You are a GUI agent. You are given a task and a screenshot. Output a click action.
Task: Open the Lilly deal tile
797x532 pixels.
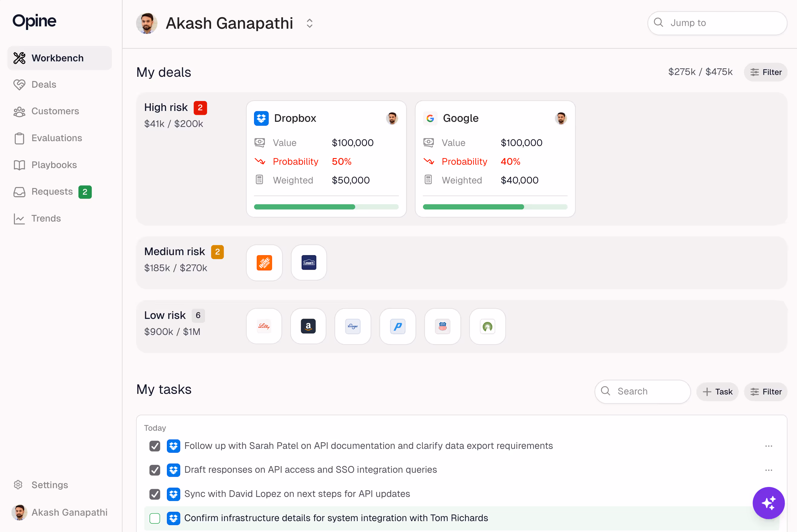[264, 326]
